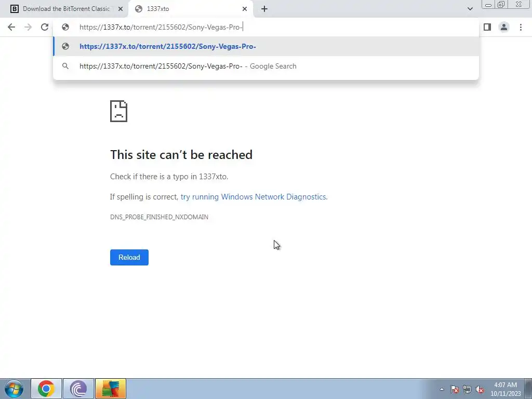This screenshot has height=399, width=532.
Task: Show hidden system tray icons
Action: coord(442,390)
